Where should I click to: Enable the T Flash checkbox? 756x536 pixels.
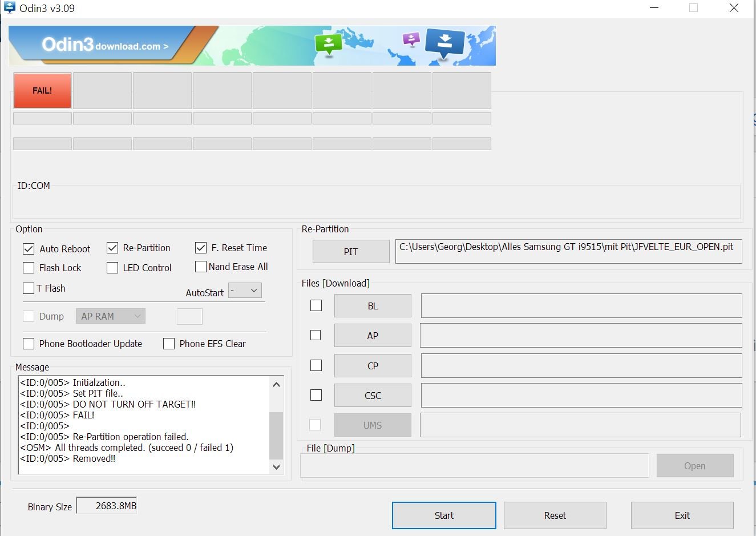(29, 288)
